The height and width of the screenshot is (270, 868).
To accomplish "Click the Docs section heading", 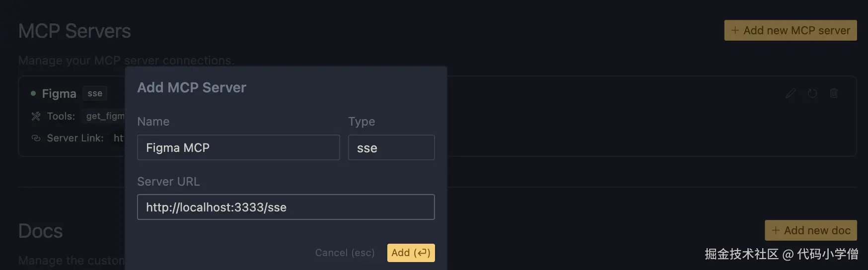I will click(40, 231).
